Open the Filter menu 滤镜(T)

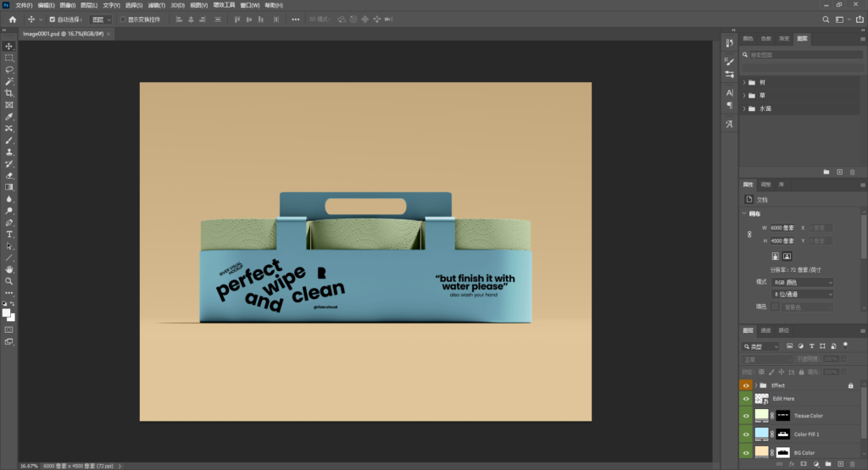156,5
